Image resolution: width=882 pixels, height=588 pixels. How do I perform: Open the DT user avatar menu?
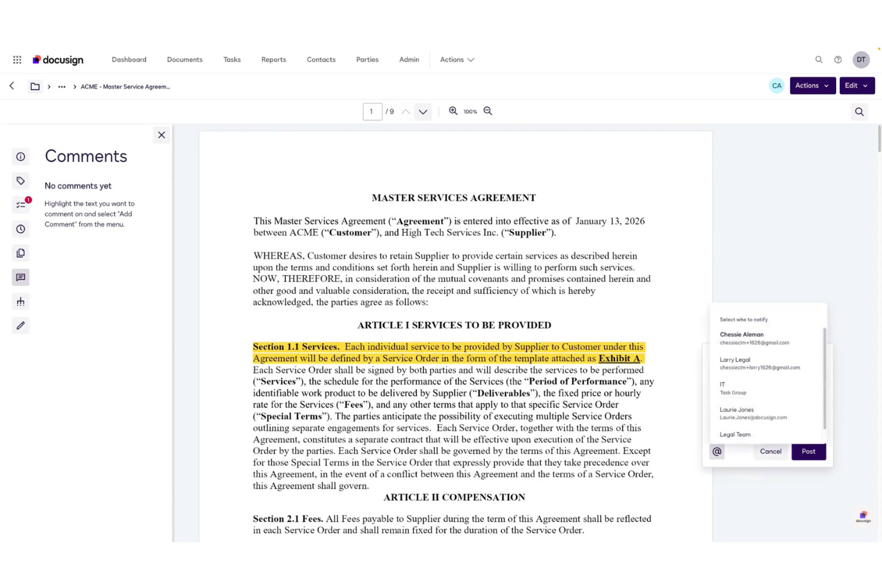point(861,60)
